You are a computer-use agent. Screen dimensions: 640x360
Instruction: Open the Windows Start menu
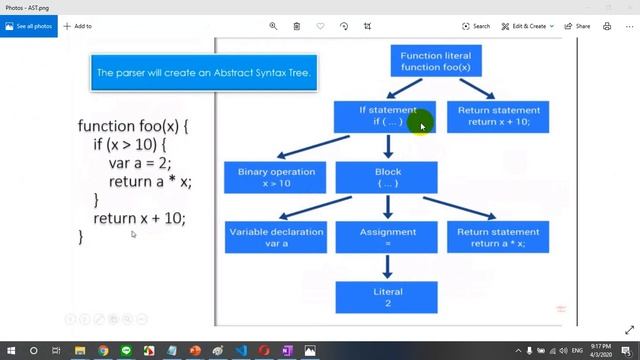point(11,351)
